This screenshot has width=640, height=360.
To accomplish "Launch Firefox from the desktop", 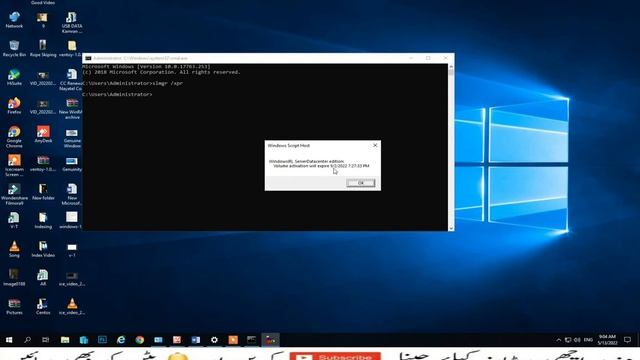I will point(14,105).
